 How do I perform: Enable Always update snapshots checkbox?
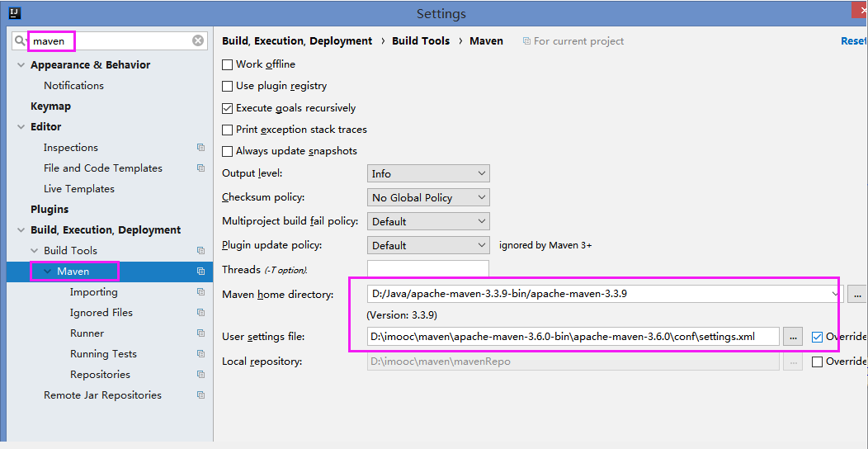click(227, 152)
